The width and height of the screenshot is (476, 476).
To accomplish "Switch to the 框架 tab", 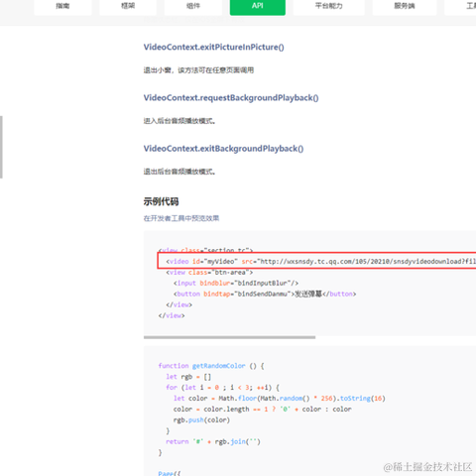I will click(128, 6).
